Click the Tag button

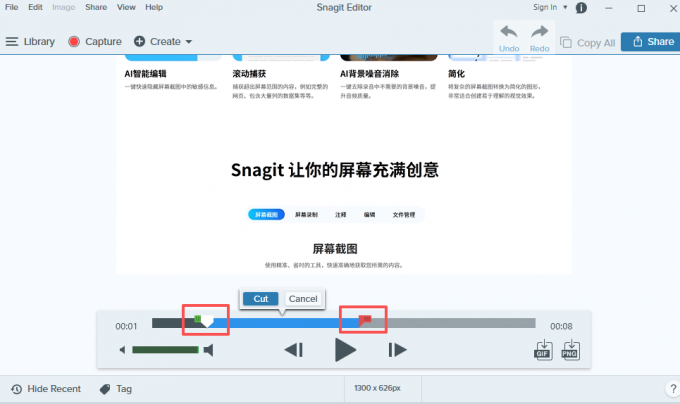(x=116, y=389)
